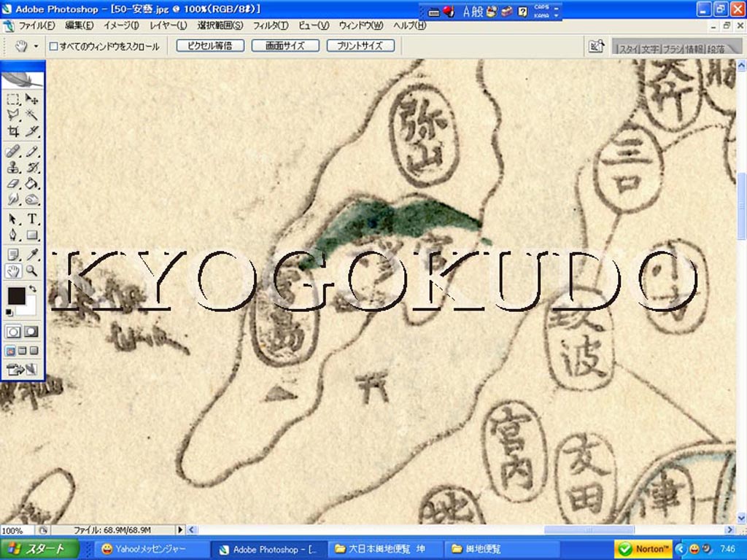Click the horizontal scrollbar thumb
747x560 pixels.
tap(589, 529)
